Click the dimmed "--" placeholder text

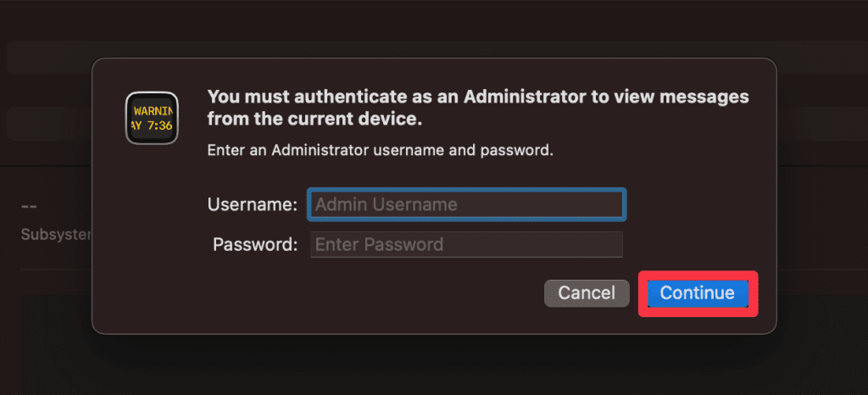(29, 208)
